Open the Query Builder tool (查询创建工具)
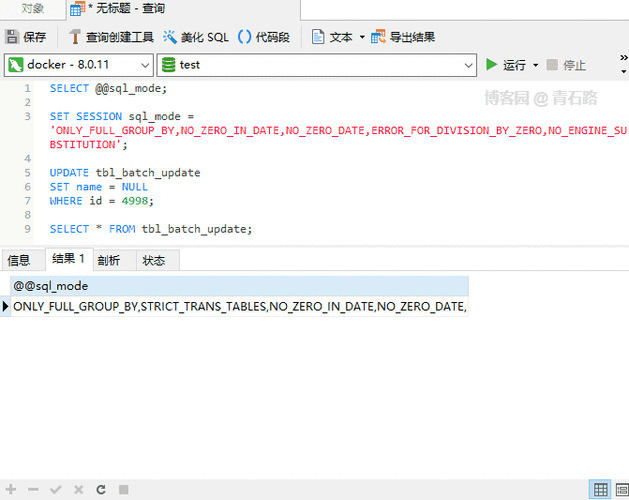 tap(111, 37)
